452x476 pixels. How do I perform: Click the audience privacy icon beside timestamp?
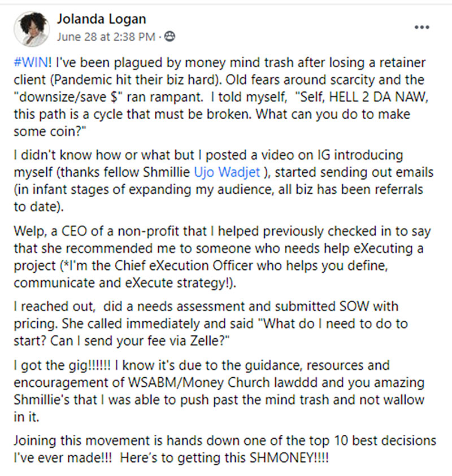pyautogui.click(x=168, y=36)
